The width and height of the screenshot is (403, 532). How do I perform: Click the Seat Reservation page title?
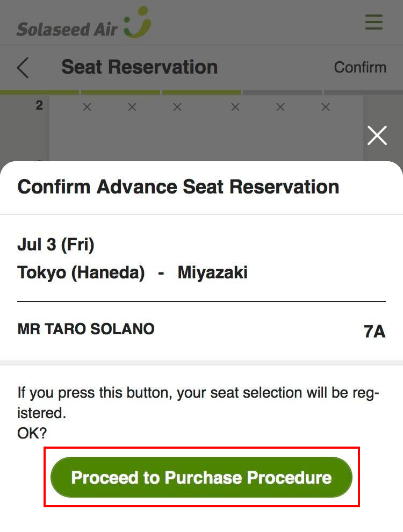pos(139,67)
